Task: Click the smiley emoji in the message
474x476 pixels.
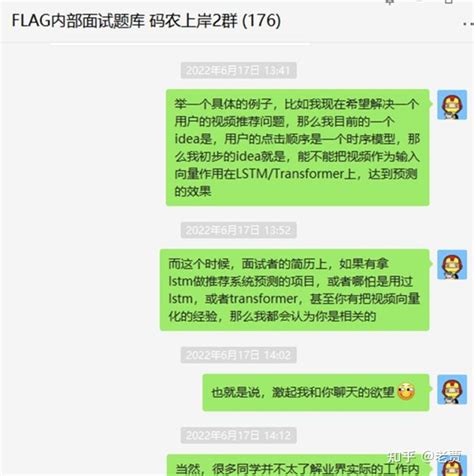Action: (x=406, y=392)
